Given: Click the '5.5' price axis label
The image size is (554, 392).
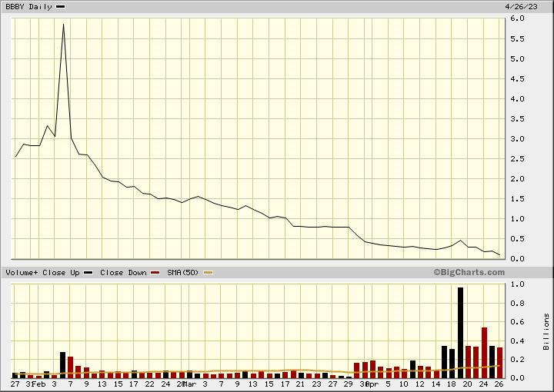Looking at the screenshot, I should point(517,38).
